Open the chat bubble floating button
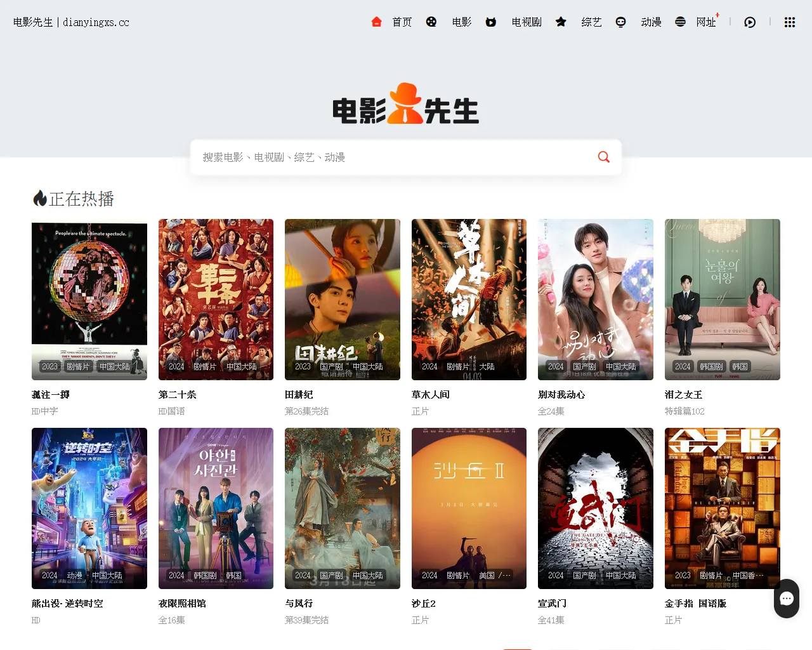The height and width of the screenshot is (650, 812). pos(787,599)
